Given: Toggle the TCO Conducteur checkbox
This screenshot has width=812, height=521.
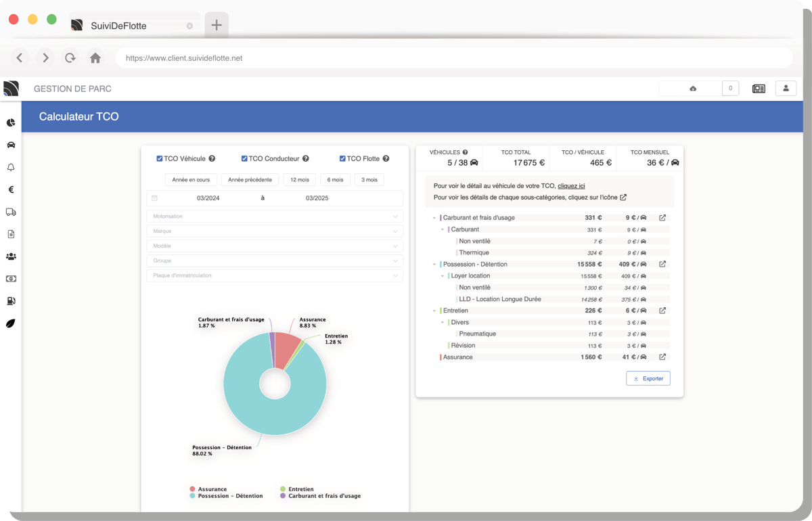Looking at the screenshot, I should 244,159.
